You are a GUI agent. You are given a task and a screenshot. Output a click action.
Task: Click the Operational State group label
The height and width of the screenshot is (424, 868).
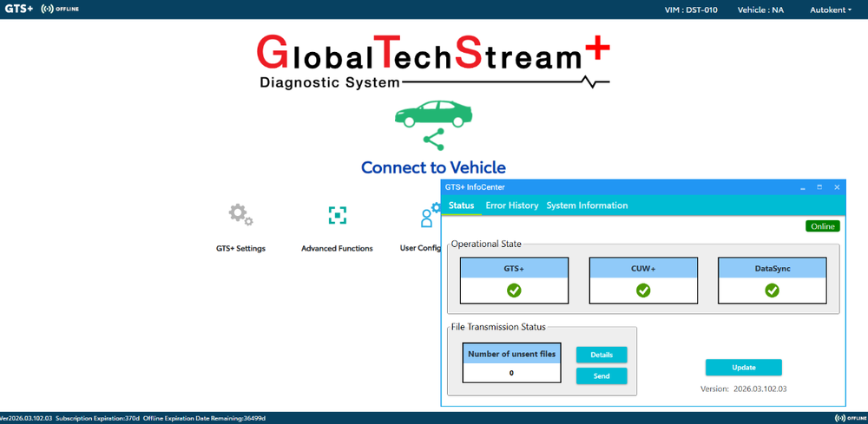coord(486,244)
